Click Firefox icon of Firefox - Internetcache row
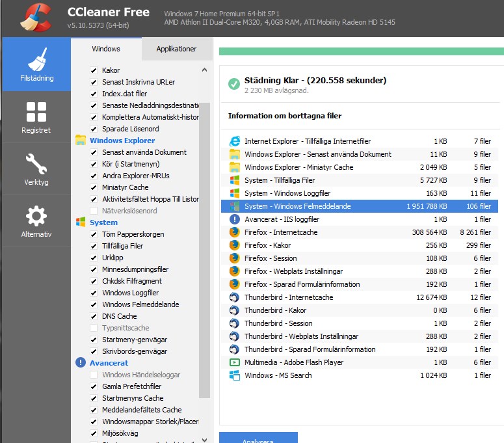The height and width of the screenshot is (443, 504). [235, 232]
